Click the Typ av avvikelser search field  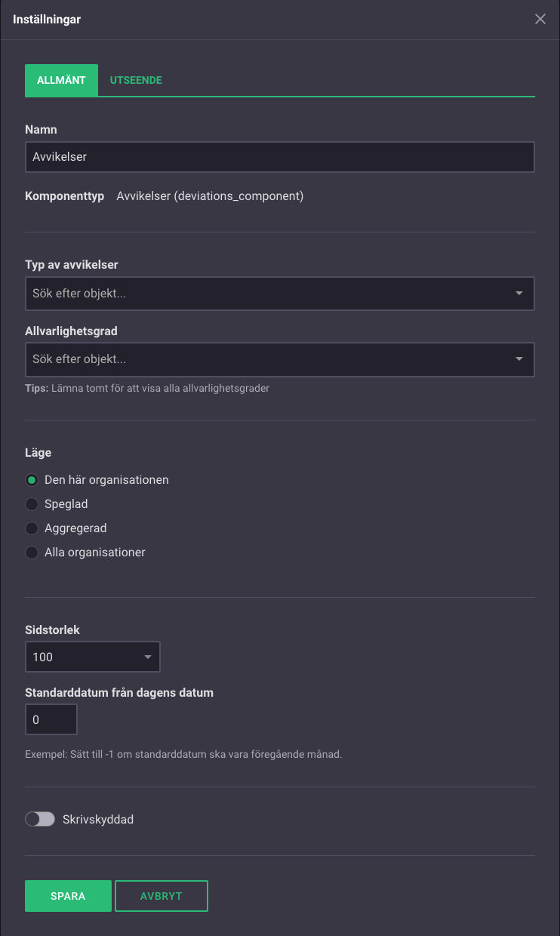264,294
